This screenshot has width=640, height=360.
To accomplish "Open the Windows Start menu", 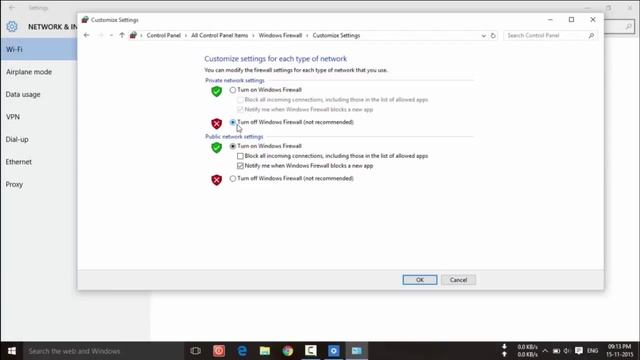I will tap(12, 351).
